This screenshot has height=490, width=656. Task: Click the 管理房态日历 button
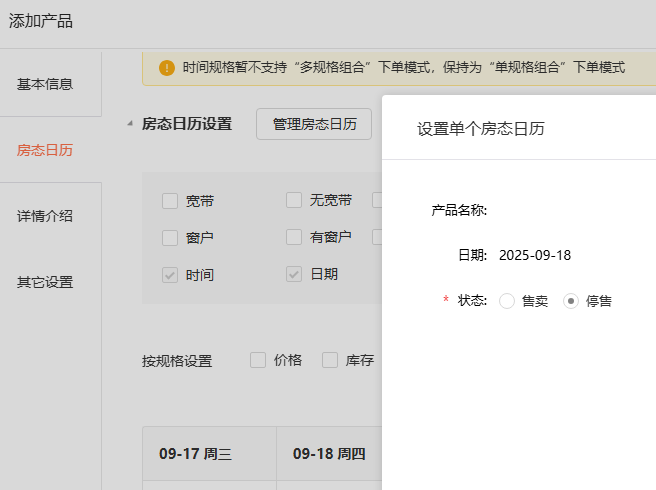point(314,124)
